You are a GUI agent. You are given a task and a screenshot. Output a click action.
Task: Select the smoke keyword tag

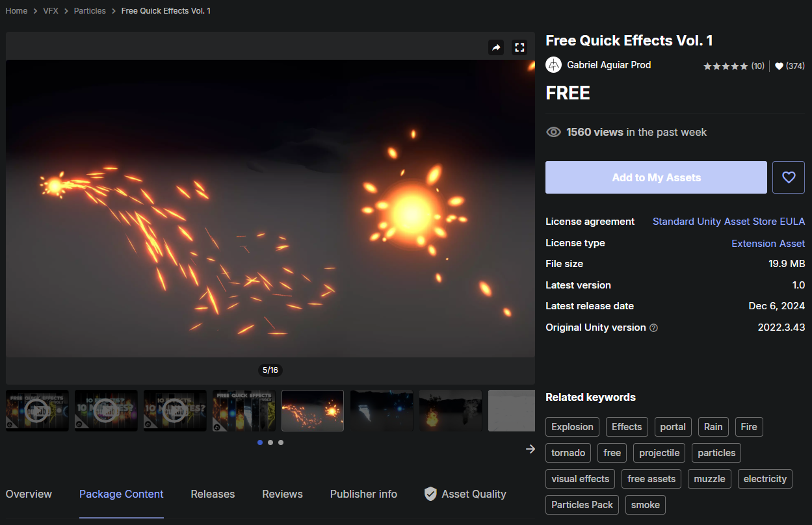pyautogui.click(x=646, y=505)
